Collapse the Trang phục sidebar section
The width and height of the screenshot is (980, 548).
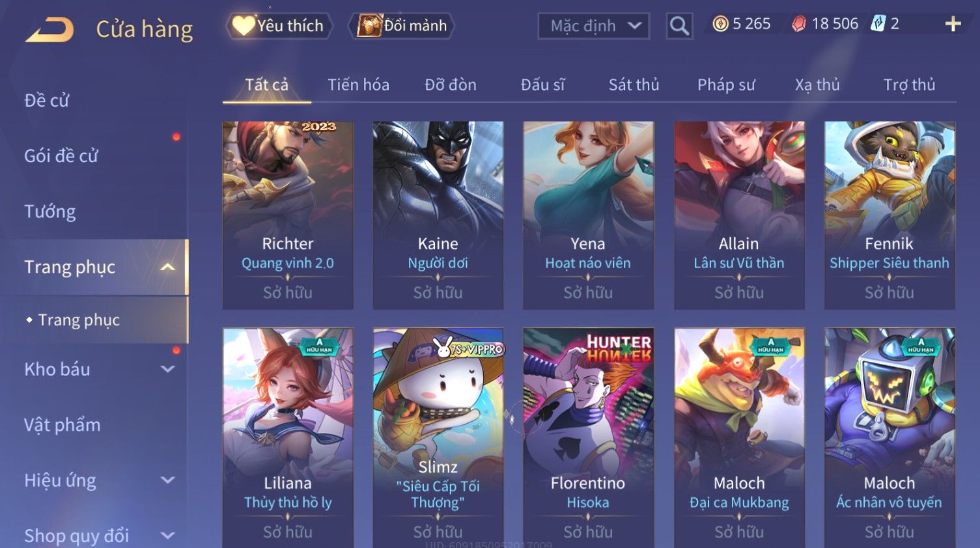[x=167, y=267]
